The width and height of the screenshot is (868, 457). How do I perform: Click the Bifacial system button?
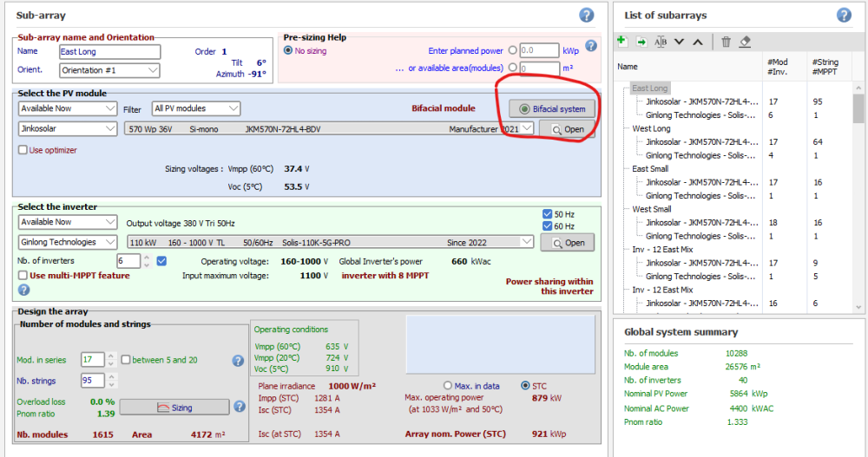tap(553, 108)
